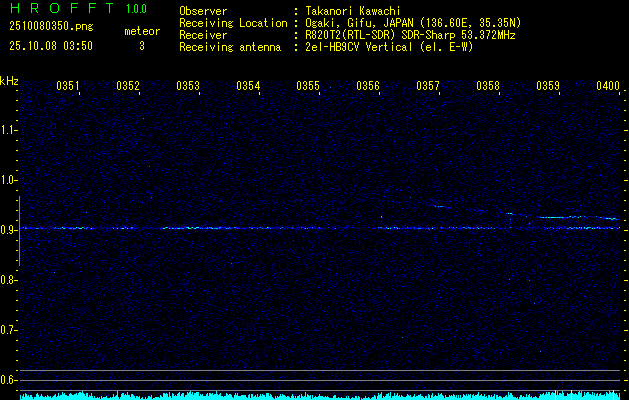Click the 0356 time marker
629x400 pixels.
[368, 86]
